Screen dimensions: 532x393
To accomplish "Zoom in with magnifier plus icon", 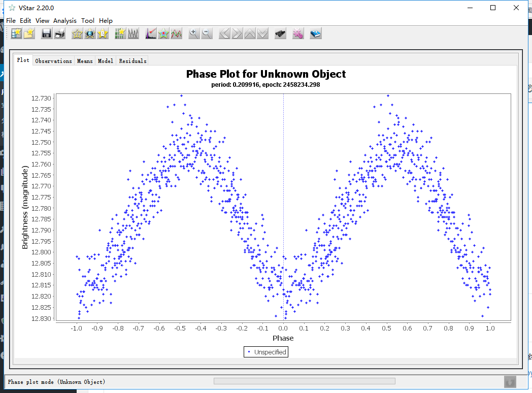I will (x=194, y=34).
